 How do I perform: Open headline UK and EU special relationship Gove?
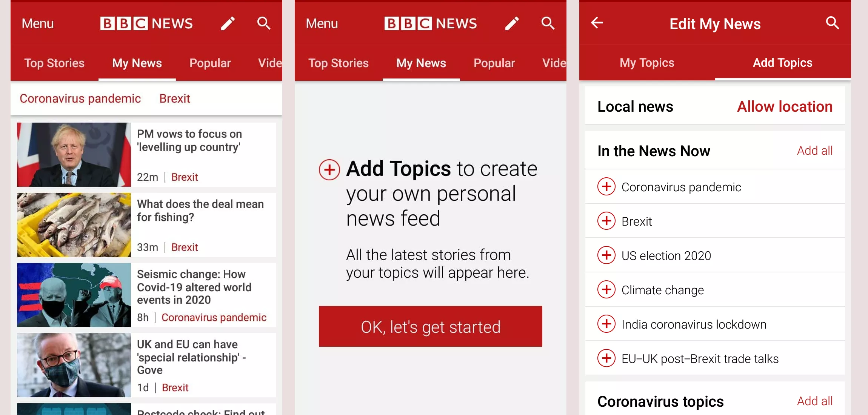click(x=191, y=357)
